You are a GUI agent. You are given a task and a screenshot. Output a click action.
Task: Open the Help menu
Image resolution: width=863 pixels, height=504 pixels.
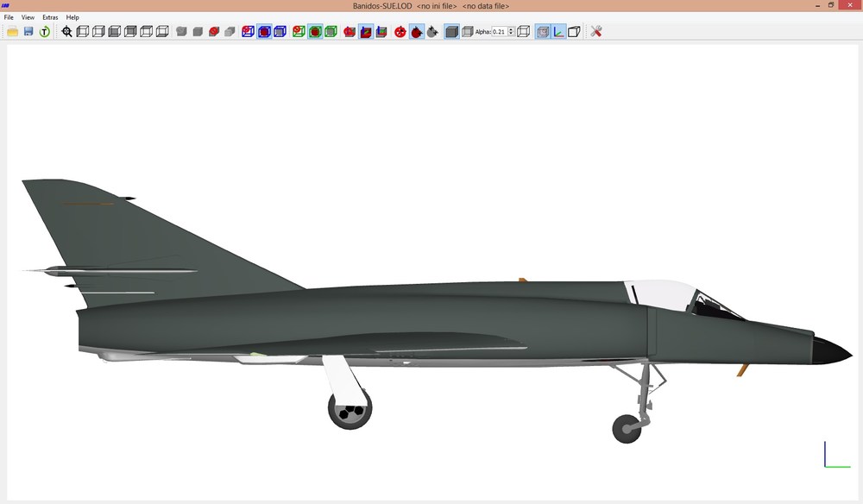72,17
